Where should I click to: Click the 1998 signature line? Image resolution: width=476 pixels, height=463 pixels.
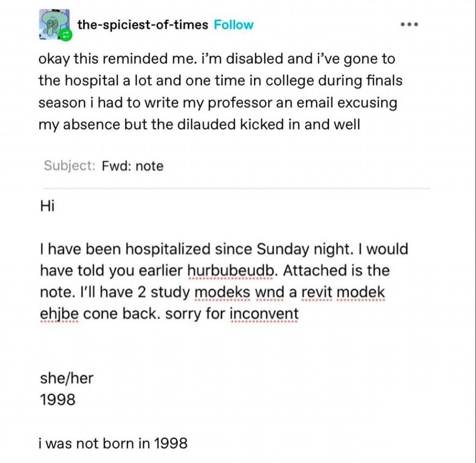pos(58,400)
